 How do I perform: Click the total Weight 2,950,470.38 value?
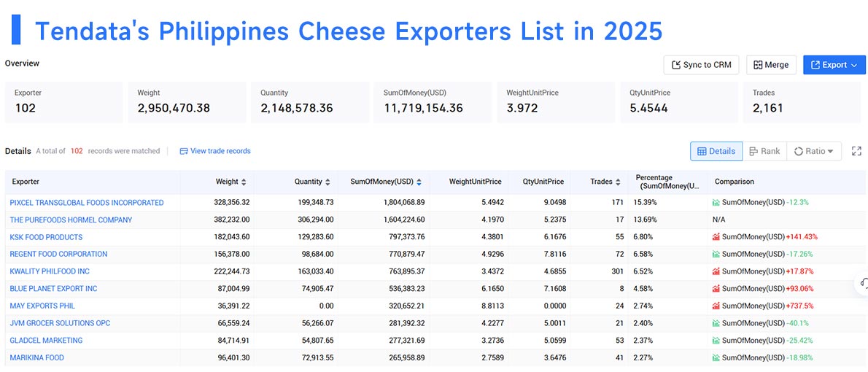point(174,108)
